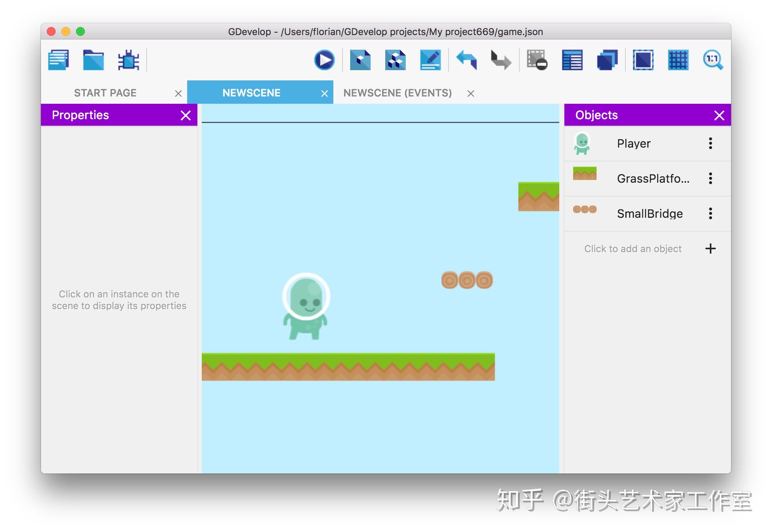Viewport: 772px width, 532px height.
Task: Open the Player object options menu
Action: pyautogui.click(x=710, y=143)
